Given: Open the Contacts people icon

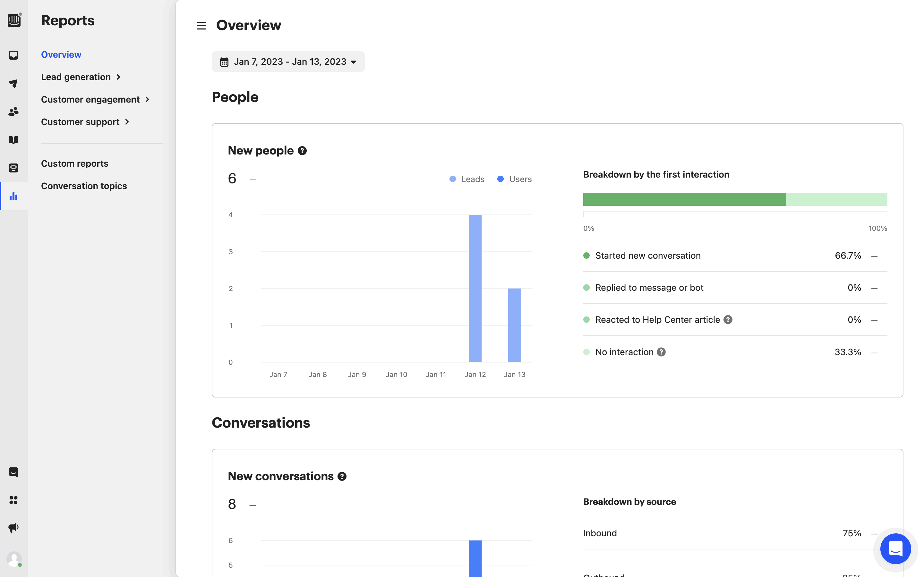Looking at the screenshot, I should point(14,112).
